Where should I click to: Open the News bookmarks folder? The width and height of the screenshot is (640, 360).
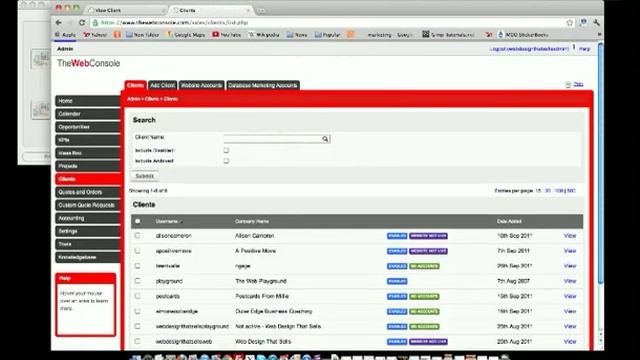point(297,35)
